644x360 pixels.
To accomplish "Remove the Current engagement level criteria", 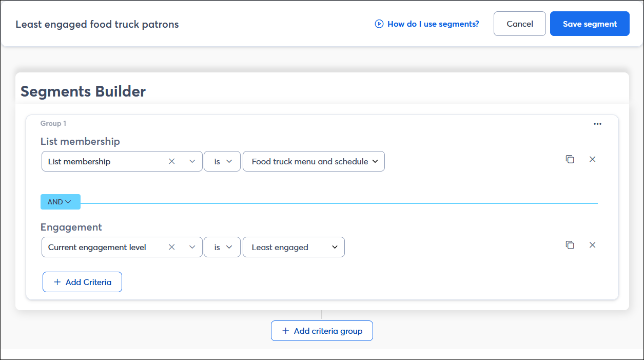I will click(x=593, y=245).
